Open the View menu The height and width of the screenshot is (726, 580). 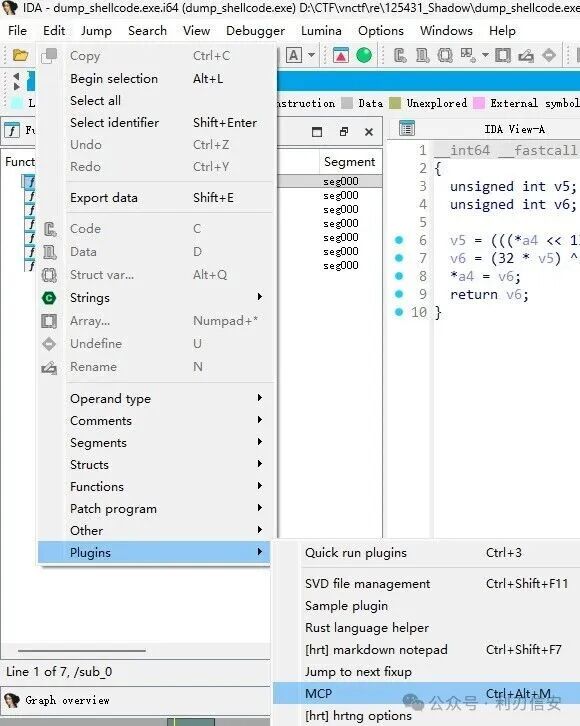196,31
